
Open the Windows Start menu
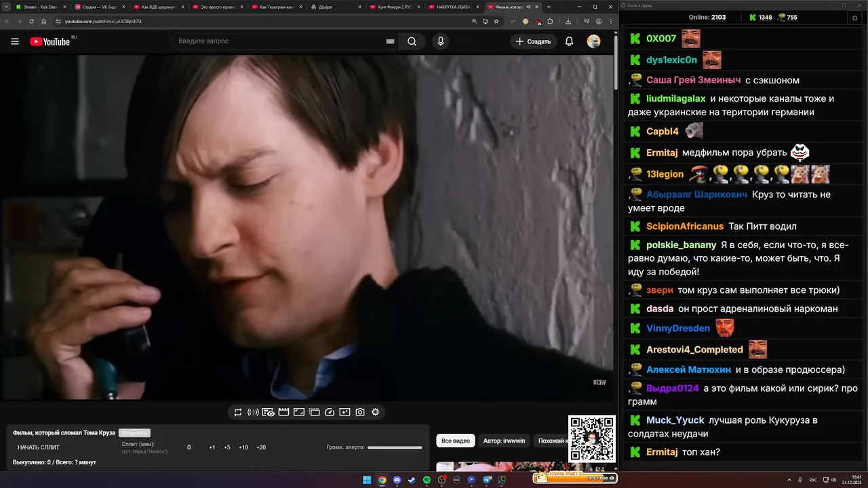pos(367,480)
